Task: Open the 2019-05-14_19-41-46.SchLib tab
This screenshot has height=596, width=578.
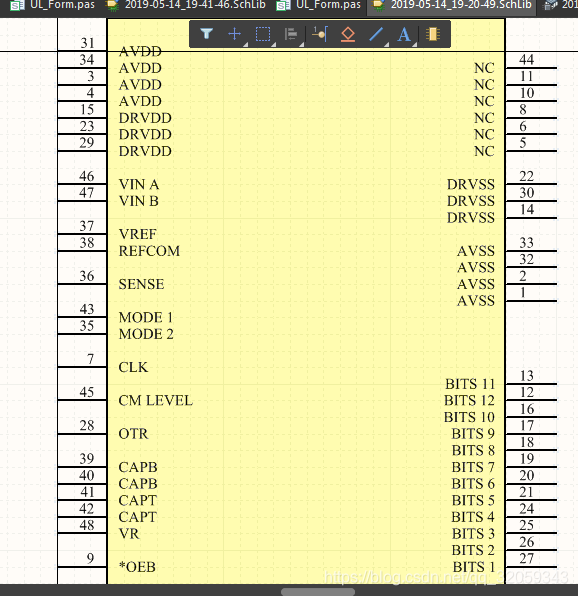Action: click(x=186, y=5)
